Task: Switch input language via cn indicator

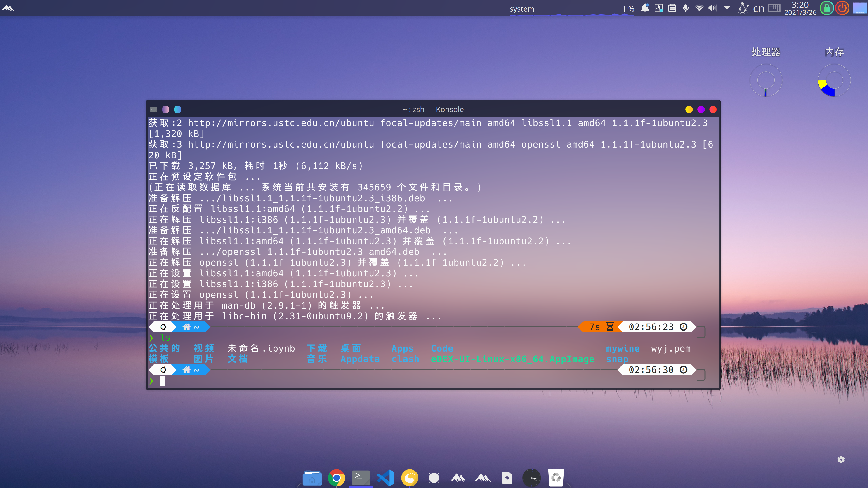Action: pos(759,9)
